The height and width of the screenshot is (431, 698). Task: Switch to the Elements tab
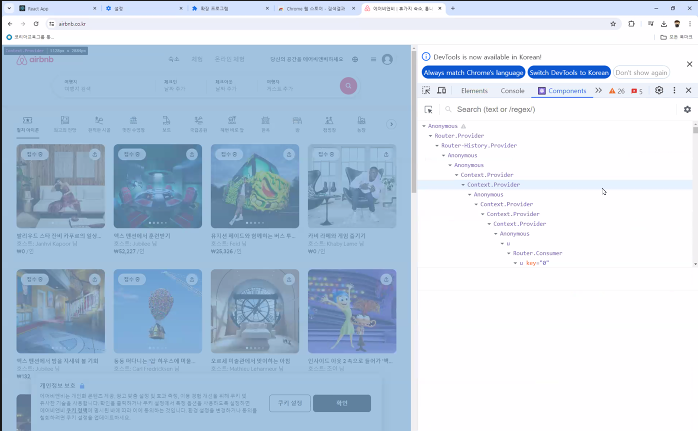pyautogui.click(x=474, y=91)
